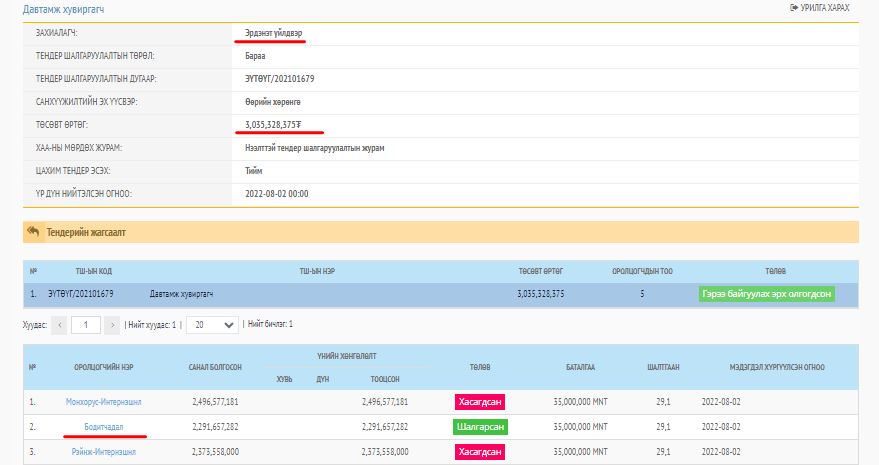Open the rows-per-page dropdown showing 20

pyautogui.click(x=214, y=325)
